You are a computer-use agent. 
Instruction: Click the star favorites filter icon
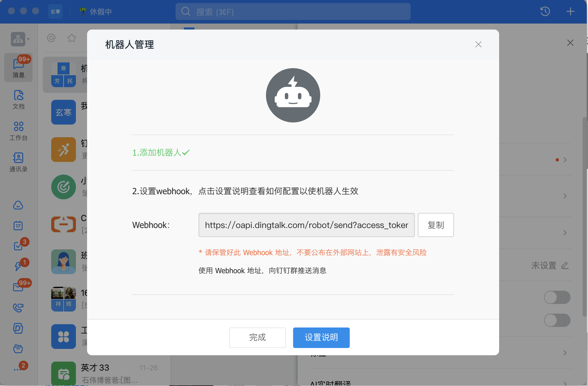coord(72,38)
